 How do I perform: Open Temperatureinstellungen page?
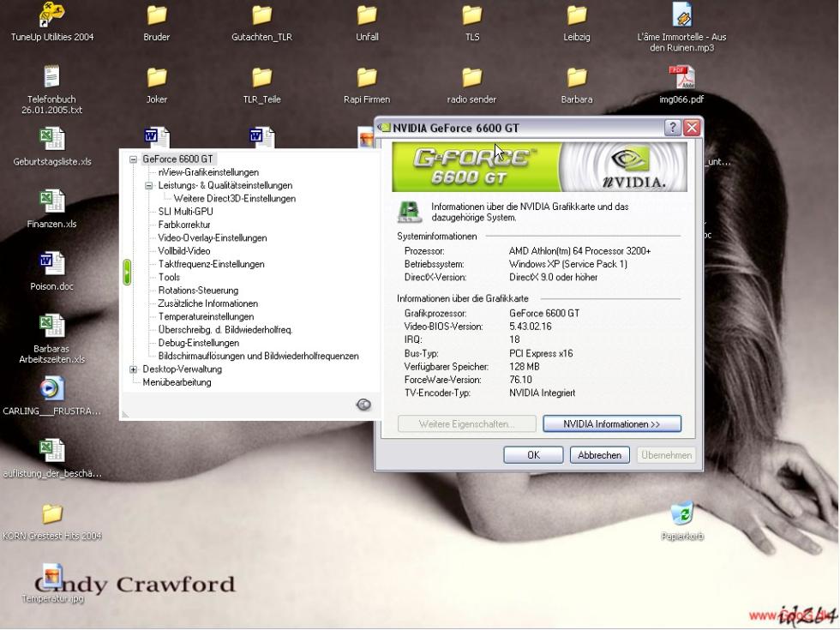pos(206,316)
